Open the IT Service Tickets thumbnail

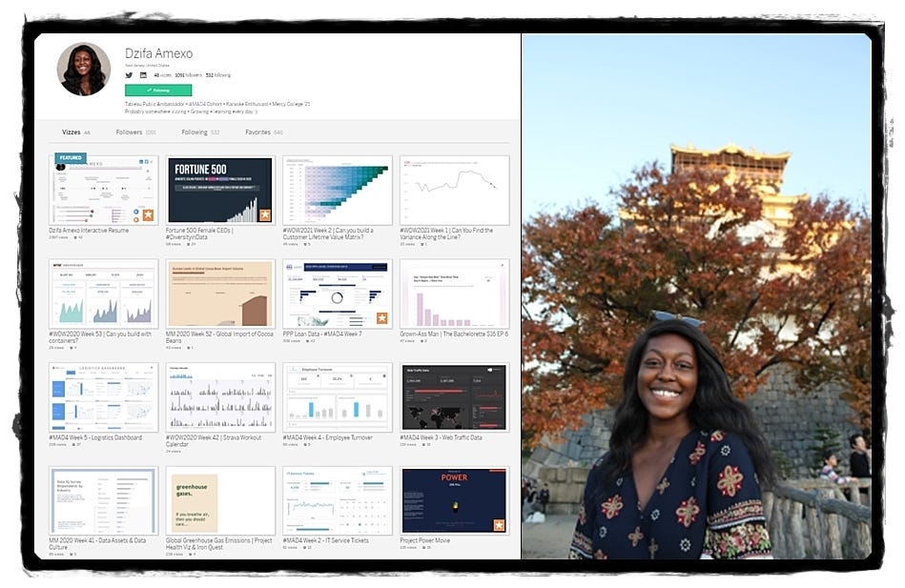338,501
